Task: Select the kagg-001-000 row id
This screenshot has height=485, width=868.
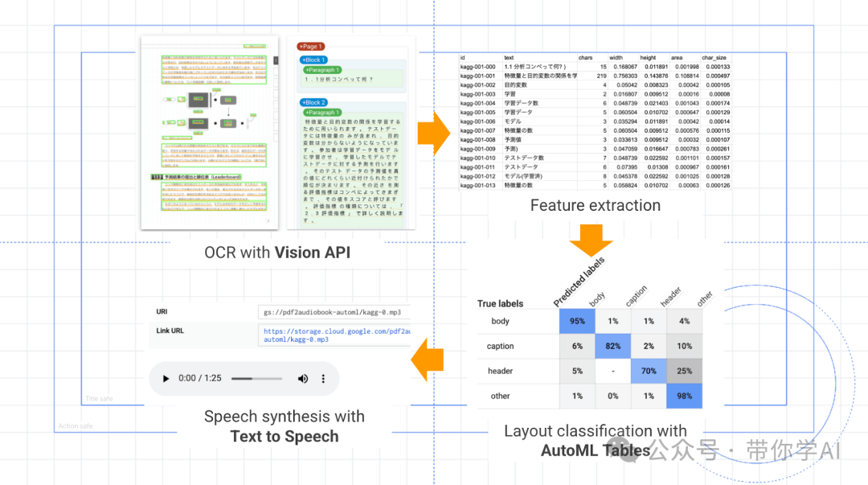Action: pyautogui.click(x=477, y=67)
